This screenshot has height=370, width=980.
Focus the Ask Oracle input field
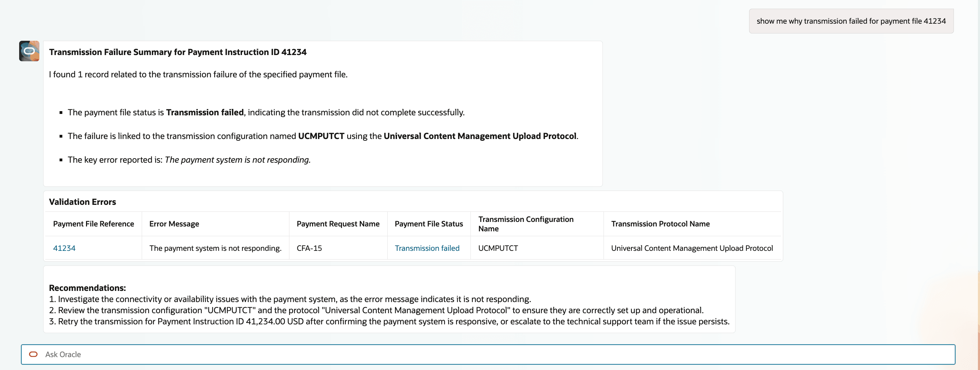(x=488, y=354)
